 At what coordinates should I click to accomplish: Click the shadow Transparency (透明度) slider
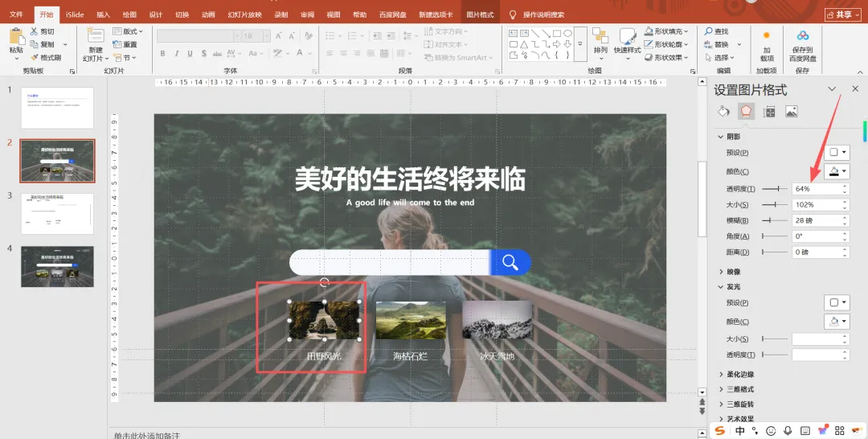click(775, 189)
